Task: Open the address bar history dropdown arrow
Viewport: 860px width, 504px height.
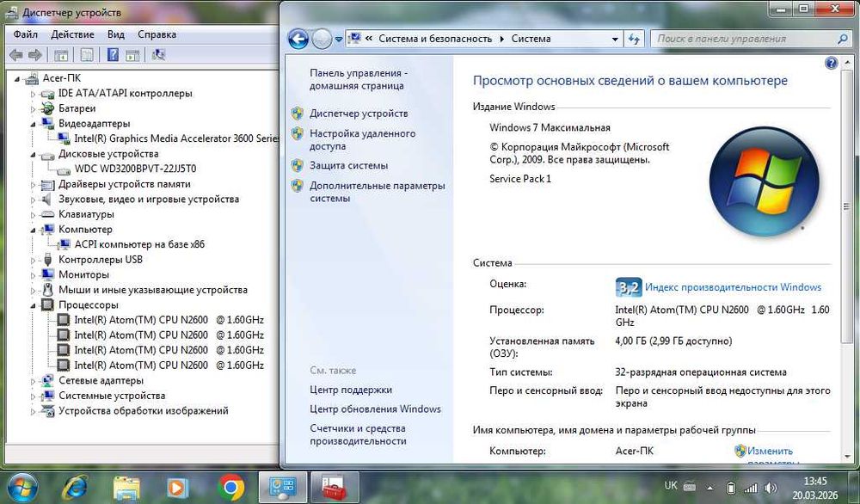Action: pyautogui.click(x=615, y=39)
